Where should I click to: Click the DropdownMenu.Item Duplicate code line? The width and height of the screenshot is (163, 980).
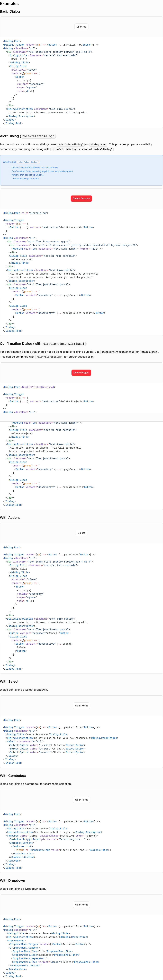pyautogui.click(x=46, y=955)
